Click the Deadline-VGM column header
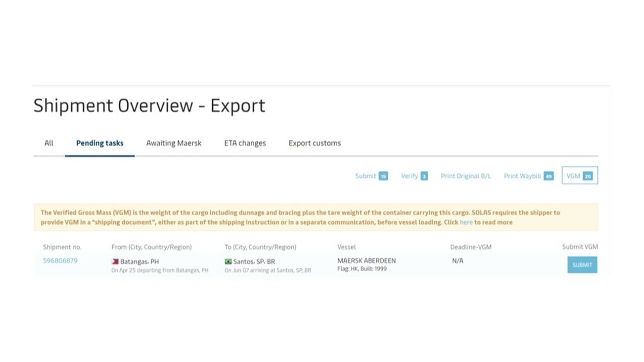 (x=471, y=247)
